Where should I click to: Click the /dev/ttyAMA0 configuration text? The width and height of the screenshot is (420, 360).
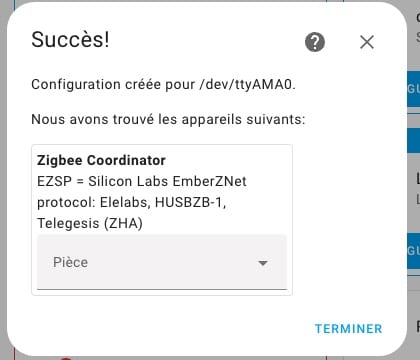point(163,84)
